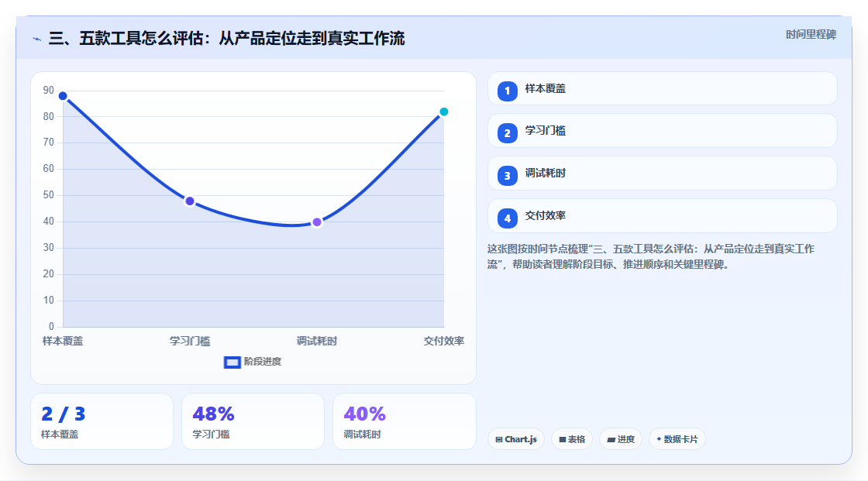This screenshot has width=868, height=481.
Task: Click the Chart.js tag chip
Action: (x=516, y=439)
